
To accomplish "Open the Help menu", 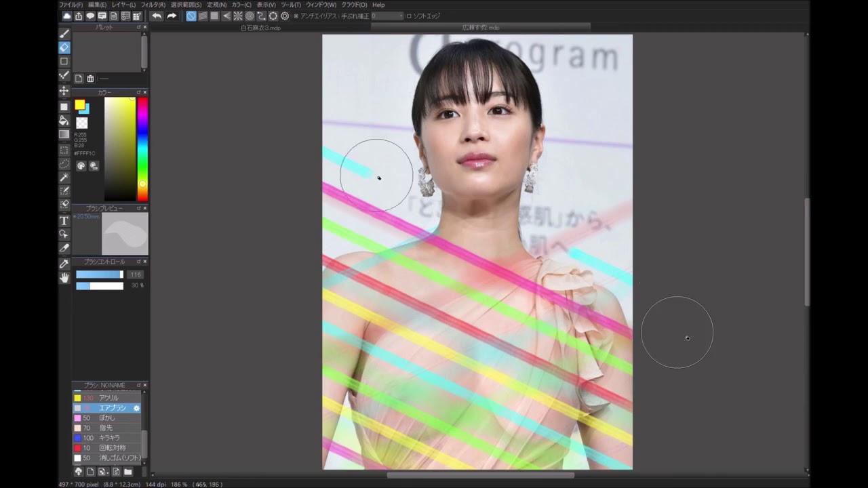I will [x=378, y=5].
